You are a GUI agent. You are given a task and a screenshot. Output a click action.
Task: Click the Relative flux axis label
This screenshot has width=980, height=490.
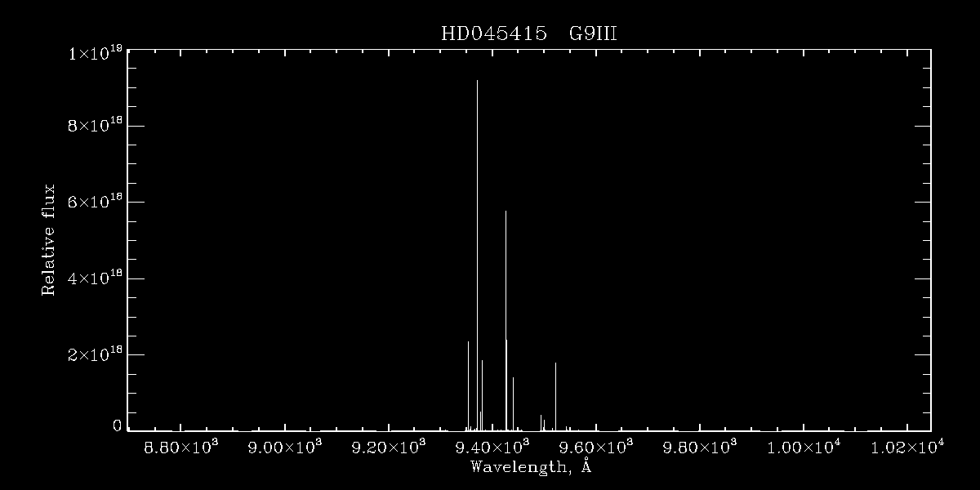tap(49, 240)
